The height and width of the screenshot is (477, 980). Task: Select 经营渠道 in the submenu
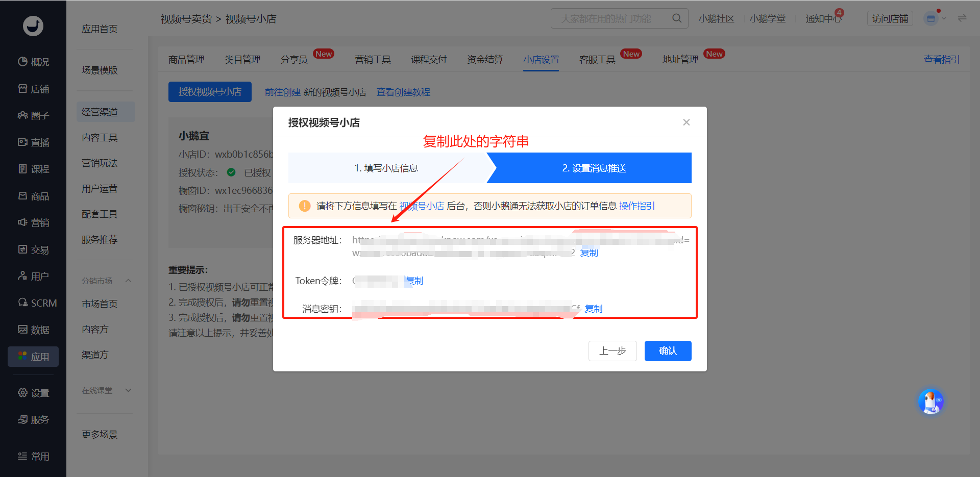(106, 112)
